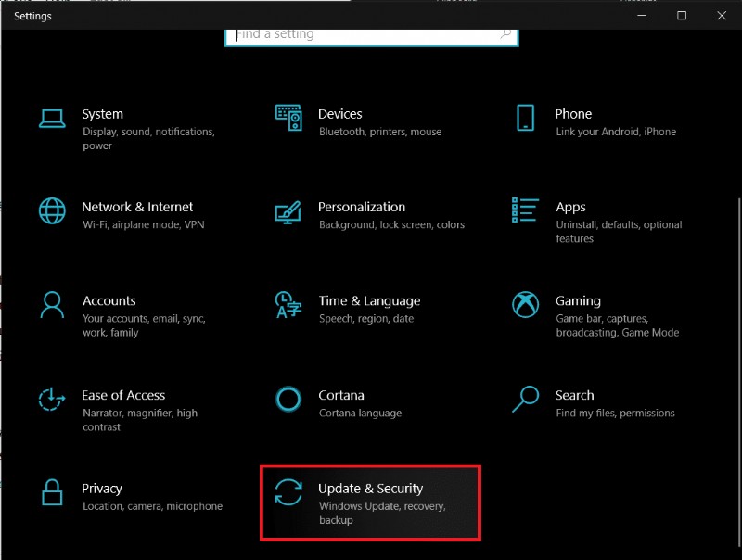Open Time & Language icon

click(288, 305)
